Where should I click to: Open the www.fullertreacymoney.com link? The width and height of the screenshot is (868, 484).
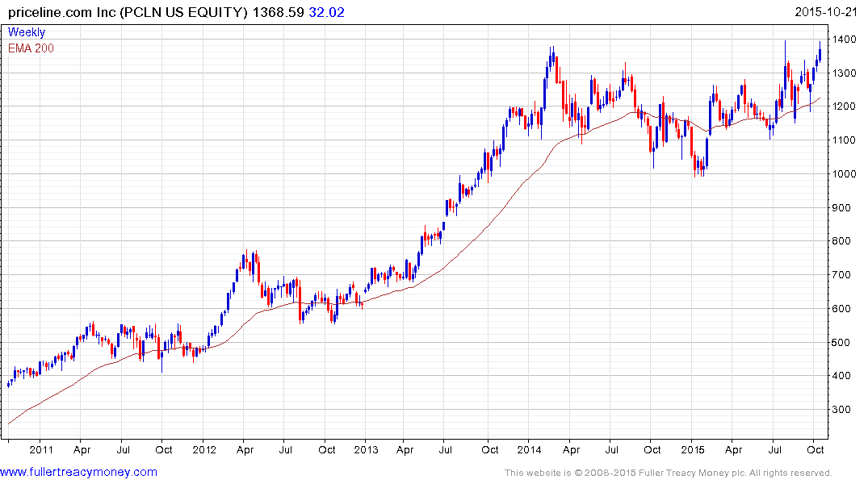[x=78, y=472]
